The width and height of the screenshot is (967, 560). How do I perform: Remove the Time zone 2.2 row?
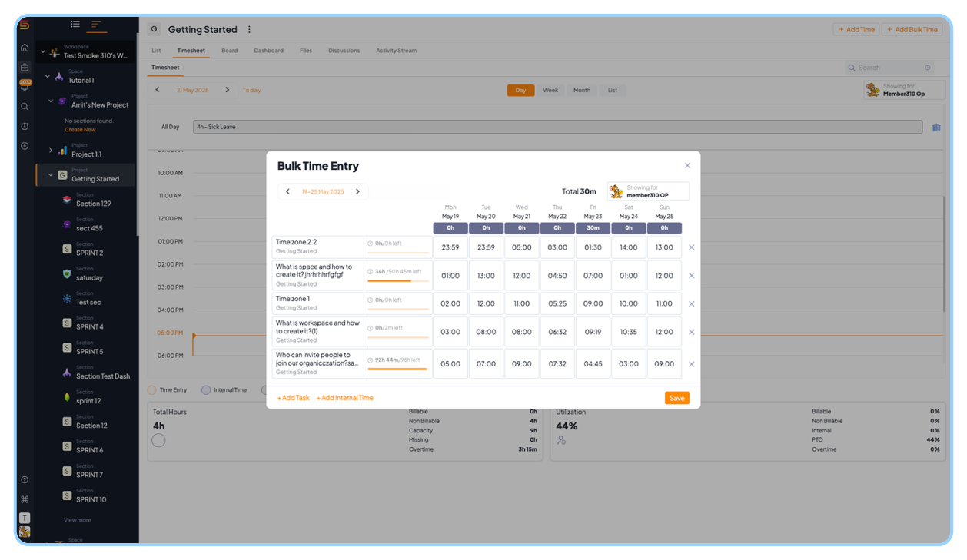click(x=691, y=247)
